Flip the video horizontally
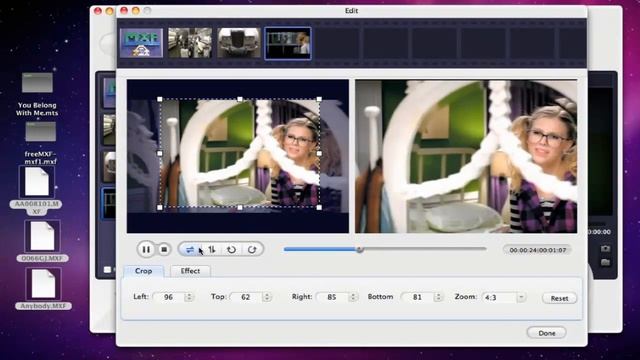 pos(190,249)
